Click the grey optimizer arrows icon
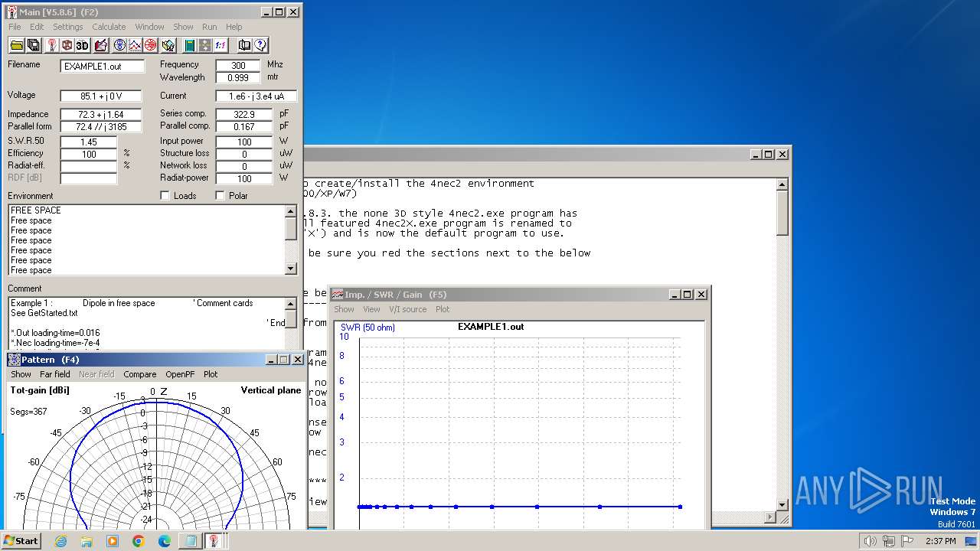980x551 pixels. tap(205, 45)
